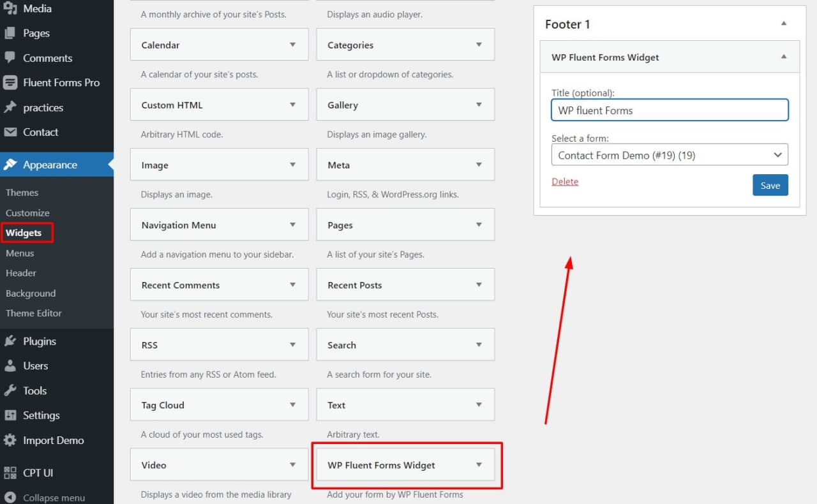Open the Header submenu item
The image size is (817, 504).
(x=21, y=273)
